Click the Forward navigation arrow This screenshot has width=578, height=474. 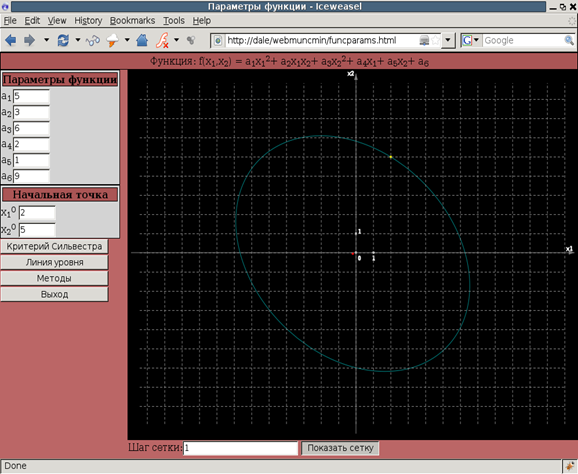tap(29, 40)
